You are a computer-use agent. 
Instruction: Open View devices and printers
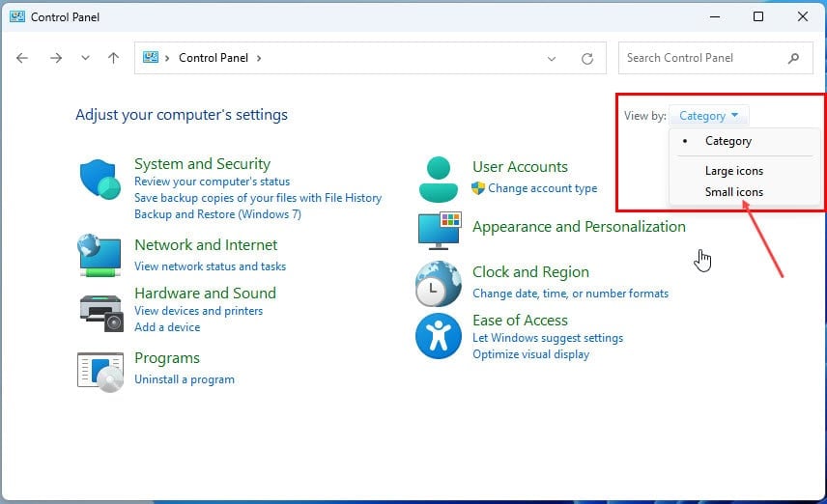(198, 311)
